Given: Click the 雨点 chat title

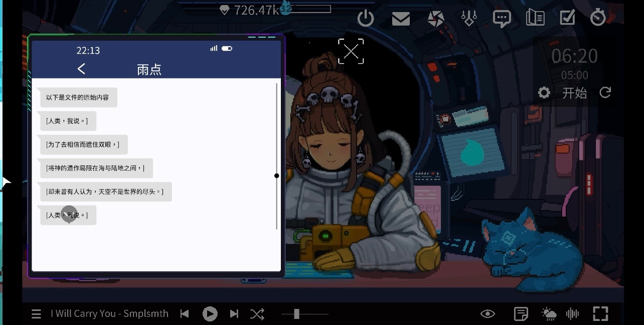Looking at the screenshot, I should click(149, 69).
